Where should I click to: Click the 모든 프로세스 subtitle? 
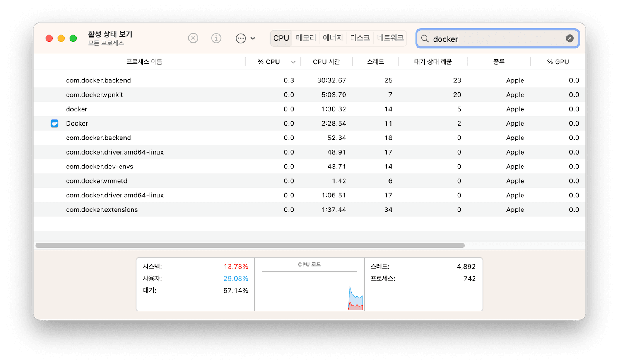[x=106, y=43]
